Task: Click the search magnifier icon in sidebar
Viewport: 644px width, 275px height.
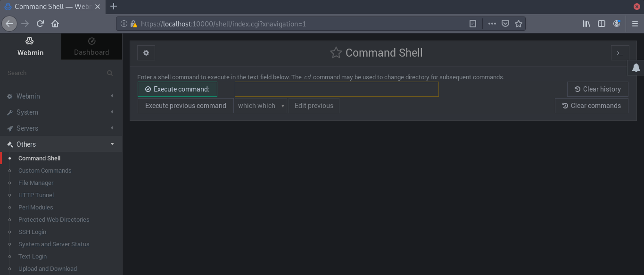Action: [x=110, y=73]
